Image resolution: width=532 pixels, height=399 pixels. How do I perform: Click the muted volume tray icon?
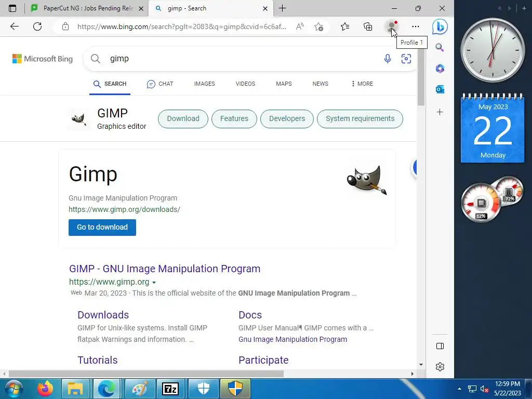point(484,389)
